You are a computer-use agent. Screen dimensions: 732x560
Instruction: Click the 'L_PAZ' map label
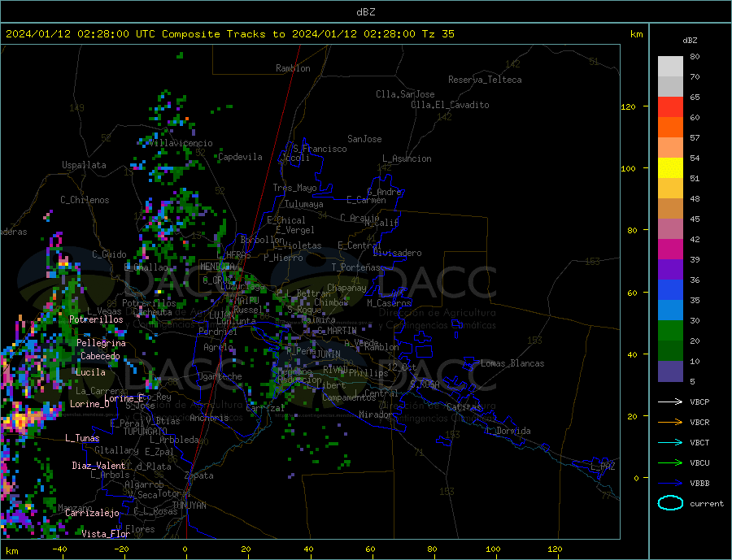click(x=603, y=467)
